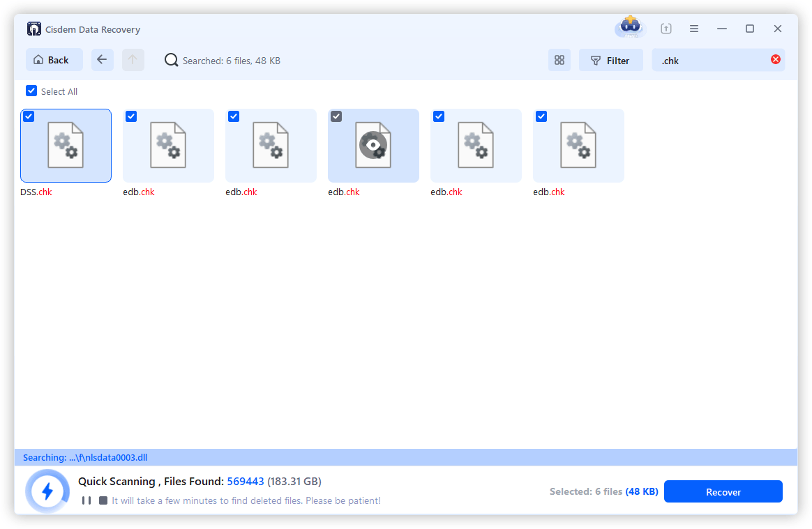Preview edb.chk using the eye icon
The image size is (812, 529).
click(373, 145)
